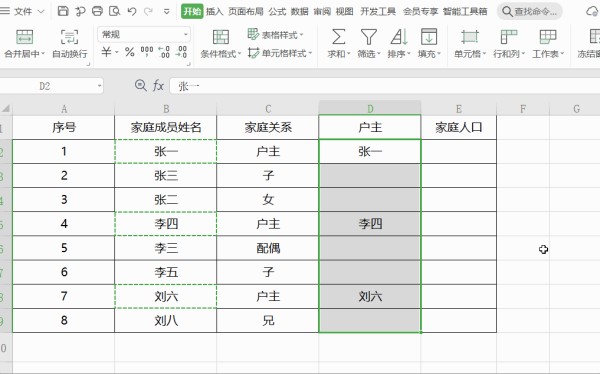Select column D header
The image size is (600, 374).
click(370, 109)
